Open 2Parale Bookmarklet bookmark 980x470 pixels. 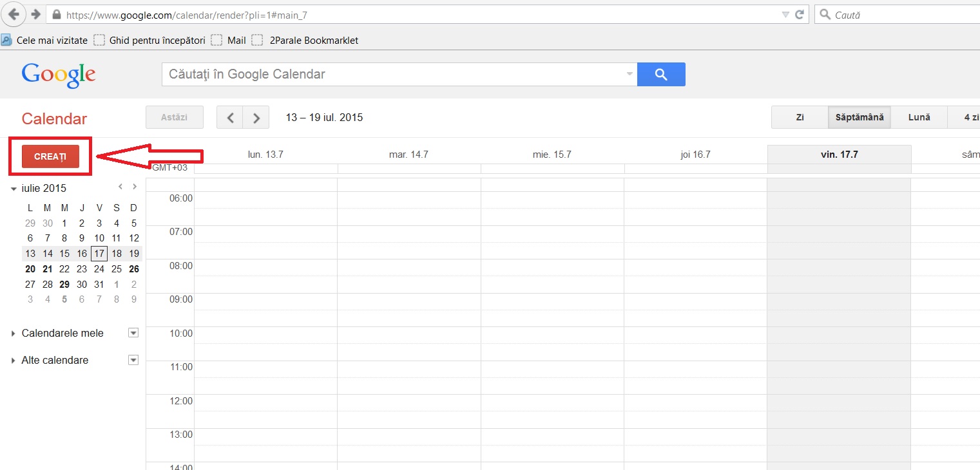point(305,40)
